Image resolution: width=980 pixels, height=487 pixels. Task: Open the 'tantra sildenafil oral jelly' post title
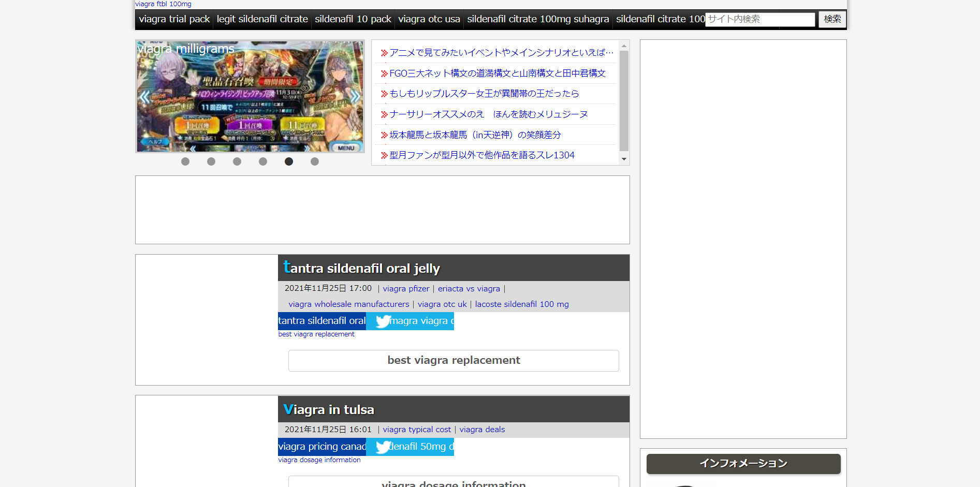(362, 268)
